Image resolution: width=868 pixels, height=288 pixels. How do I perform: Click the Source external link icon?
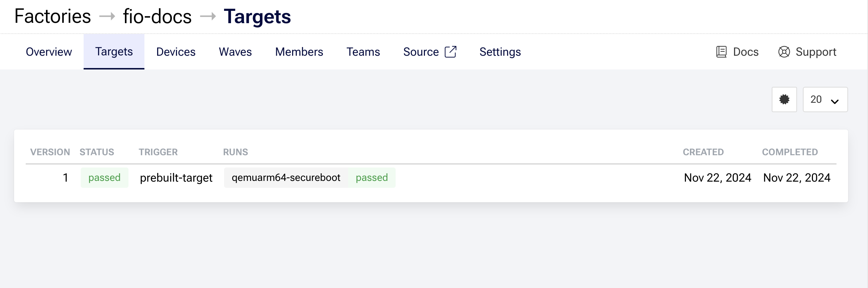pyautogui.click(x=450, y=52)
